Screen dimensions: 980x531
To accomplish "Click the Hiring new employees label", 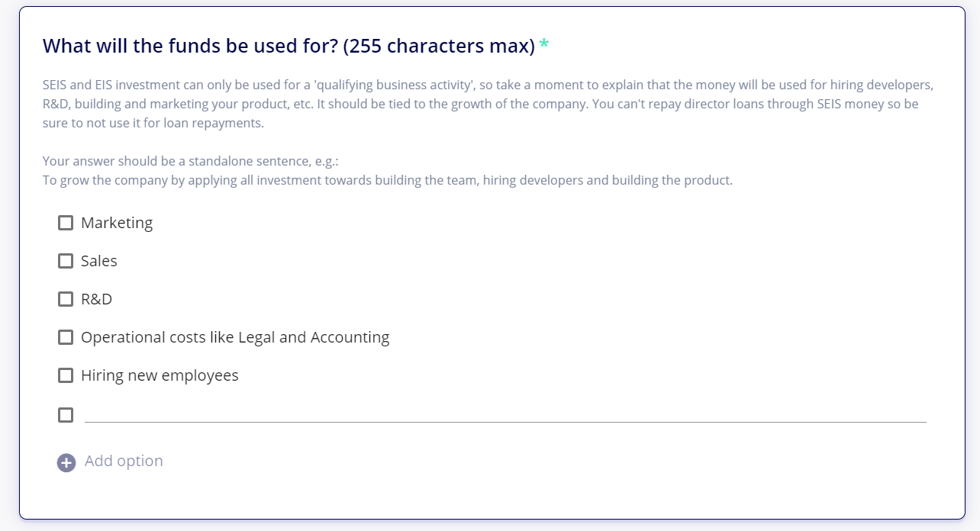I will [160, 375].
